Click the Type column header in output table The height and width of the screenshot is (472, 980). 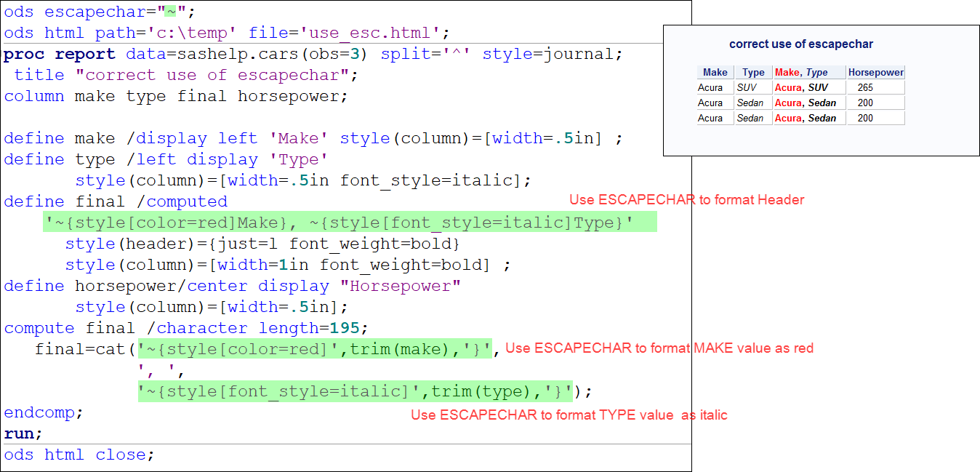tap(753, 72)
